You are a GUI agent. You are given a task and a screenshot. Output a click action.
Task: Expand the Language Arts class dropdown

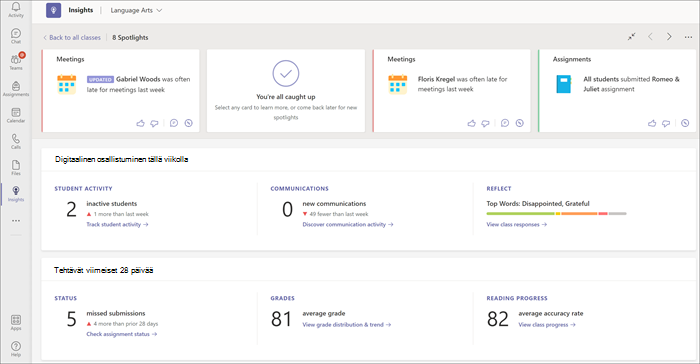[136, 10]
